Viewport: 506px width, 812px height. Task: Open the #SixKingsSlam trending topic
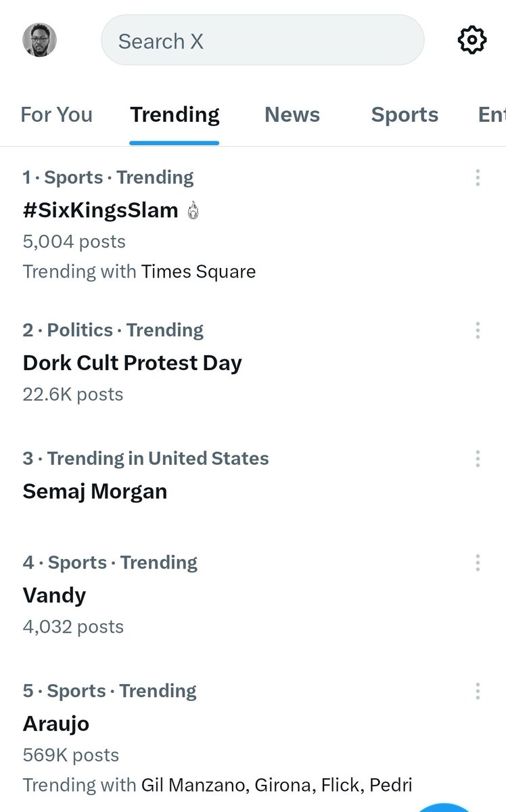tap(100, 210)
